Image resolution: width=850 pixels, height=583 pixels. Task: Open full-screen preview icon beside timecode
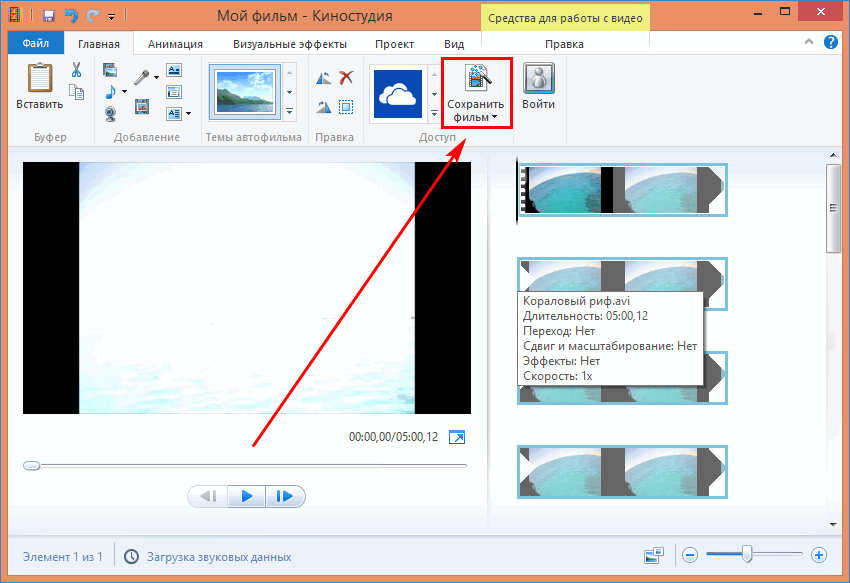[x=457, y=437]
